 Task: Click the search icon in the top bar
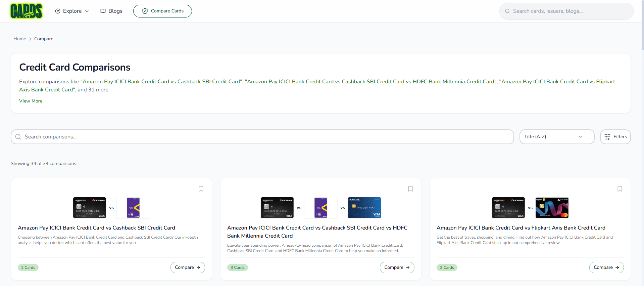pyautogui.click(x=507, y=11)
